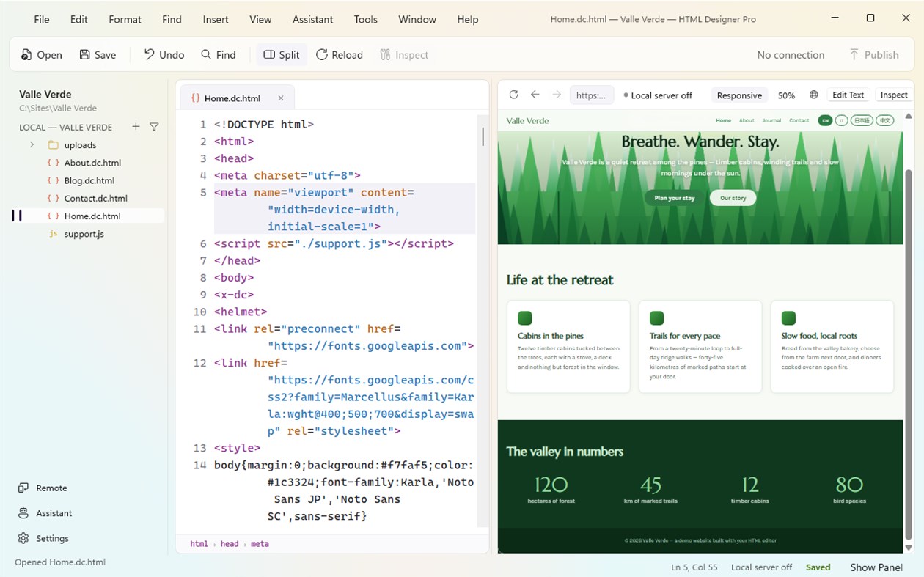Click Journal link in preview nav
This screenshot has height=577, width=924.
pyautogui.click(x=771, y=120)
